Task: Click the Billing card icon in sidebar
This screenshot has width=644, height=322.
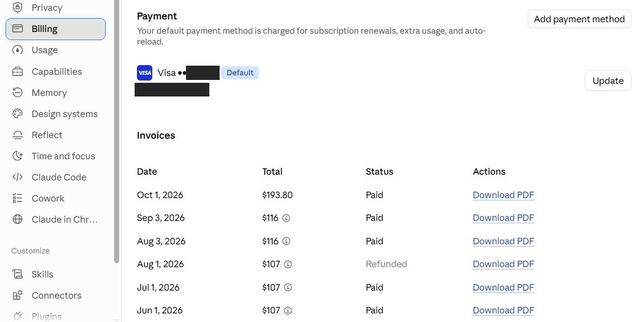Action: click(x=17, y=29)
